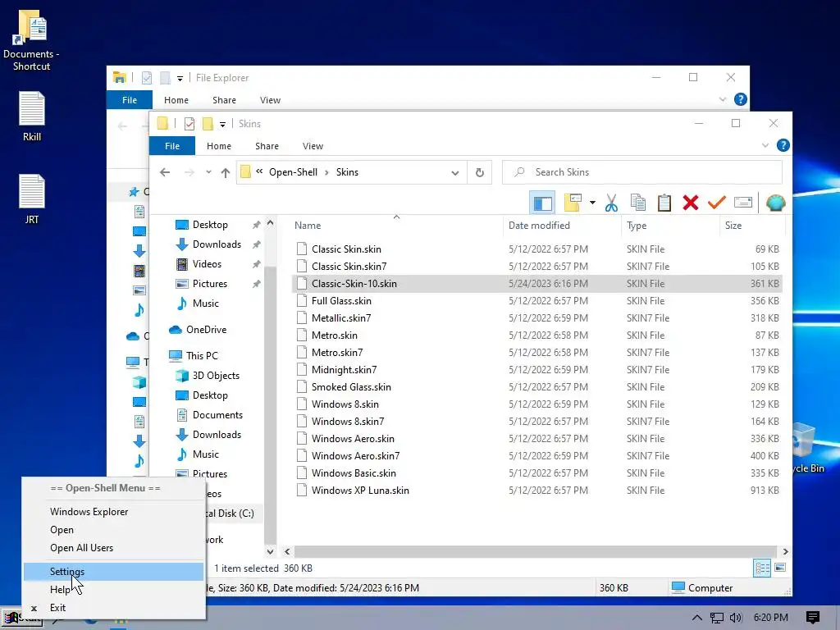The height and width of the screenshot is (630, 840).
Task: Switch to large icons view in status bar
Action: [x=780, y=568]
